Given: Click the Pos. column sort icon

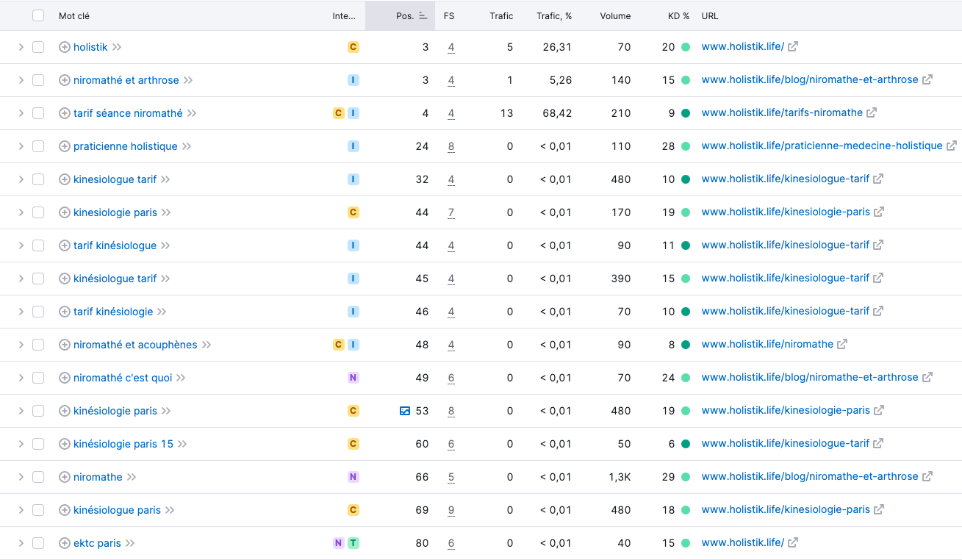Looking at the screenshot, I should (x=423, y=16).
